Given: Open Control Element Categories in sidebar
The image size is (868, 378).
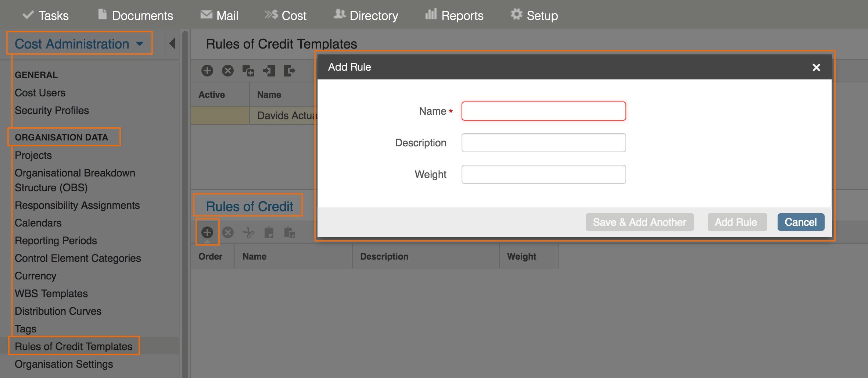Looking at the screenshot, I should [78, 258].
